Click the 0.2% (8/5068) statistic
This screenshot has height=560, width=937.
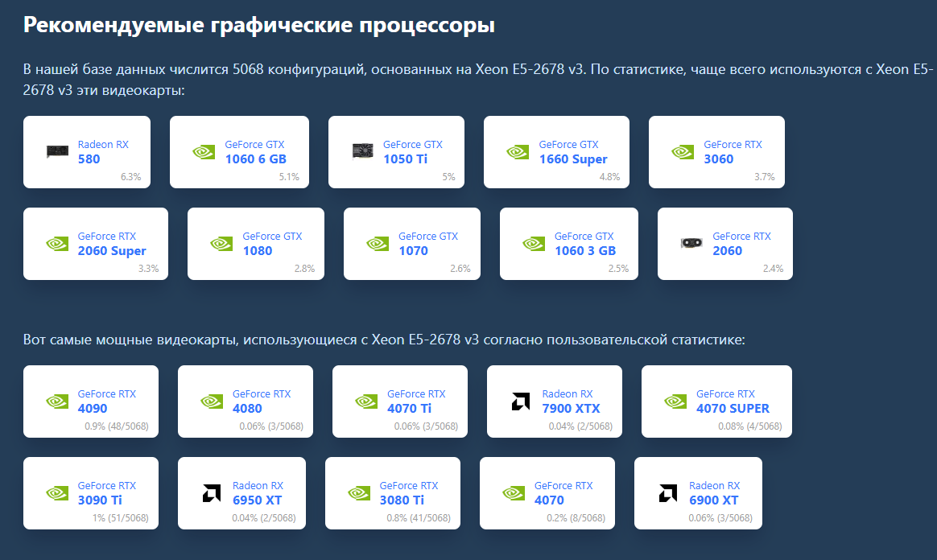576,518
